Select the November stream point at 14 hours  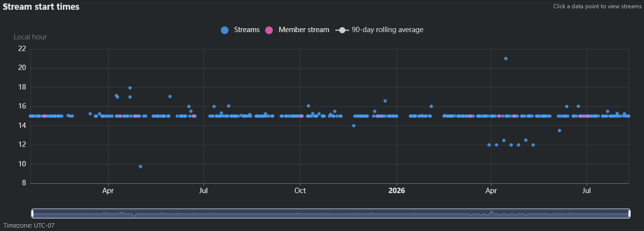pos(354,125)
